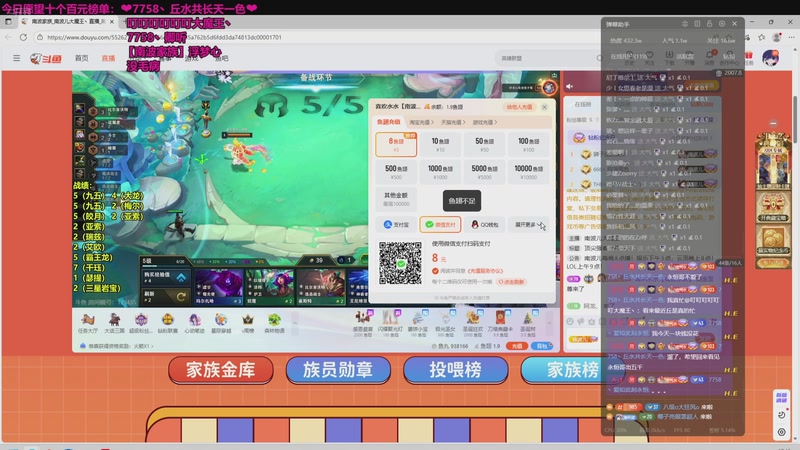Screen dimensions: 800x450
Task: Open 超级粉丝 icon below the player
Action: tap(141, 323)
